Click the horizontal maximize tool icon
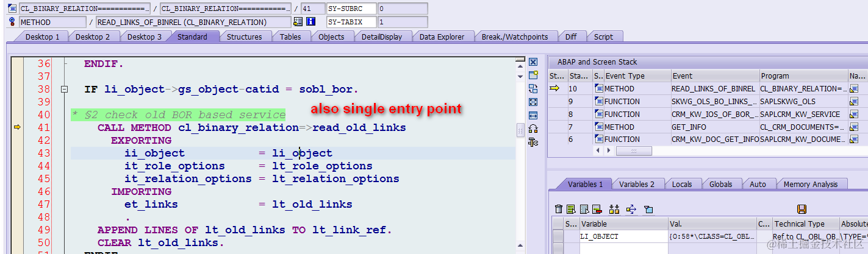The image size is (868, 254). point(533,115)
